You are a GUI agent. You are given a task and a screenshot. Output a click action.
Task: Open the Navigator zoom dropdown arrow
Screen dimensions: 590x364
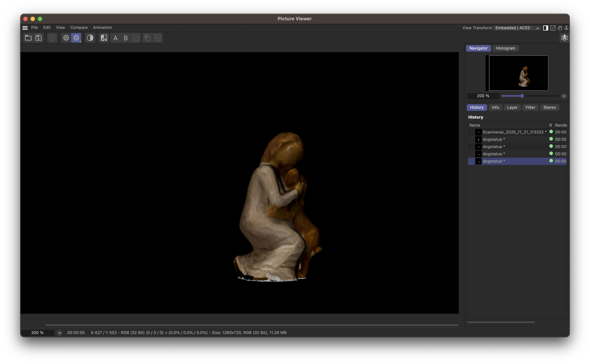[x=563, y=96]
